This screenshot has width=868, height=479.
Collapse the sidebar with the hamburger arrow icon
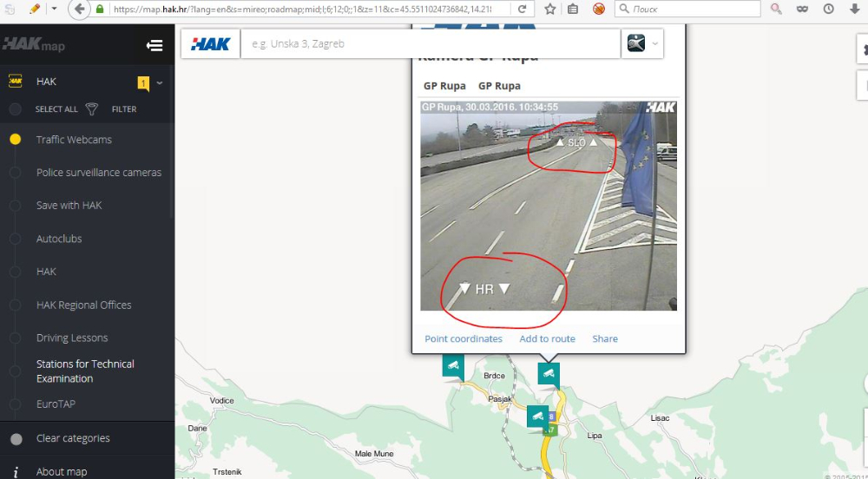click(155, 45)
